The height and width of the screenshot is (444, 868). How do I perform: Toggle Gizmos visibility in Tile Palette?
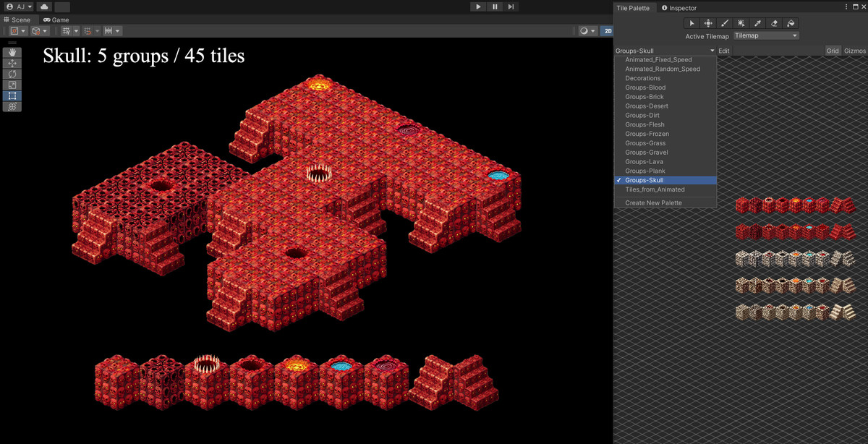click(x=854, y=50)
